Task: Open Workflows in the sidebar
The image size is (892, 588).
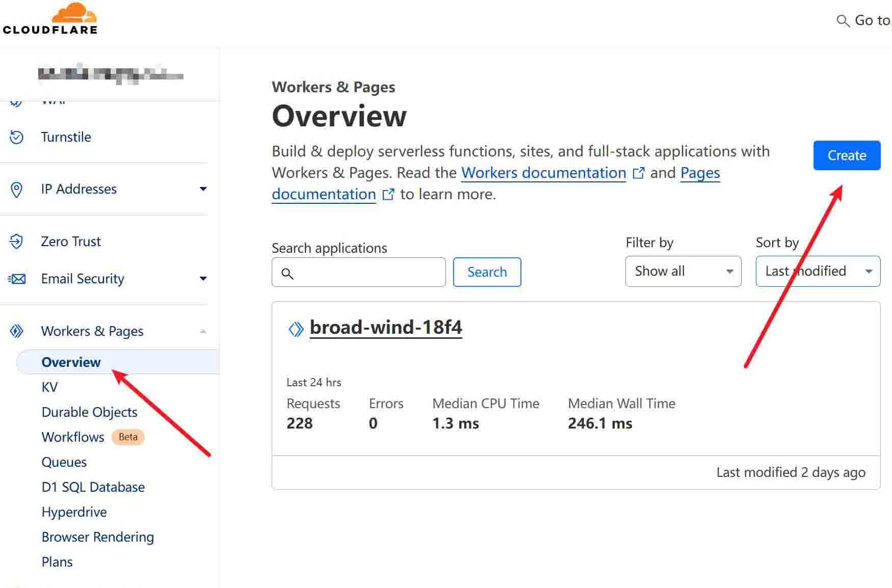Action: click(x=73, y=437)
